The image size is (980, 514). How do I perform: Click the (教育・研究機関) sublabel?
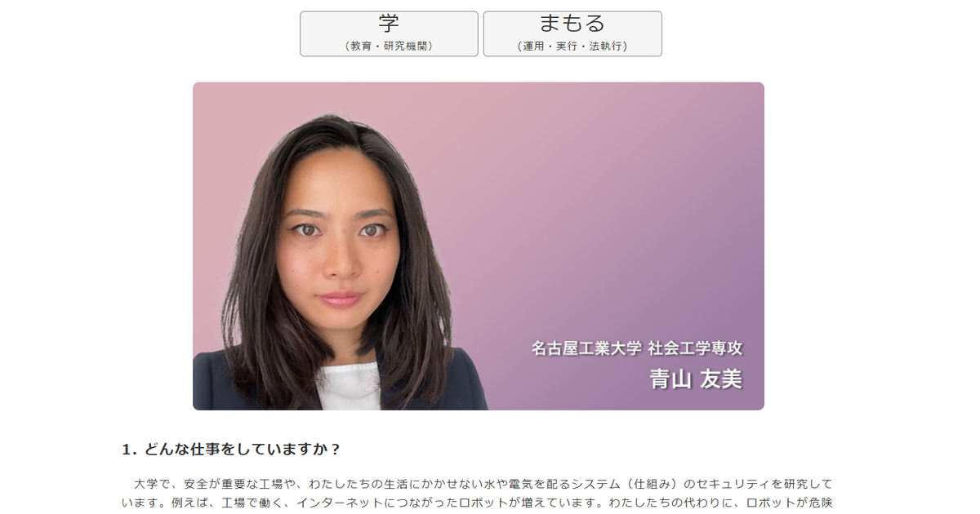[389, 47]
